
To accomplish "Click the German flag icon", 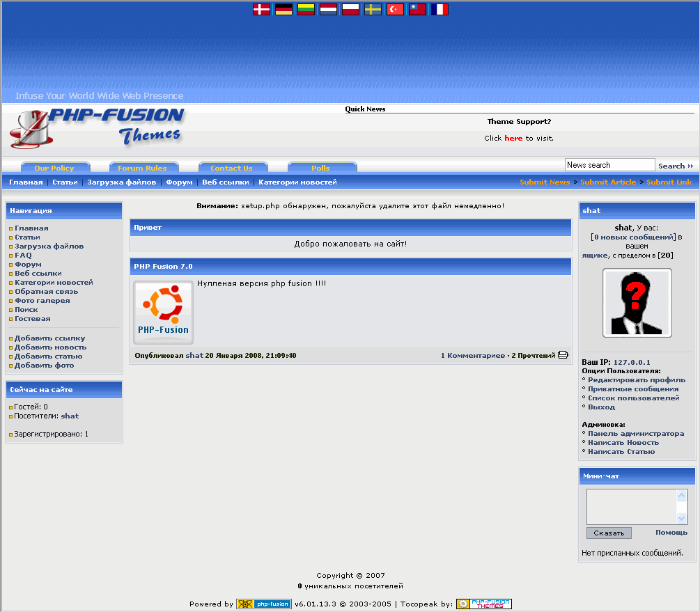I will click(x=283, y=9).
